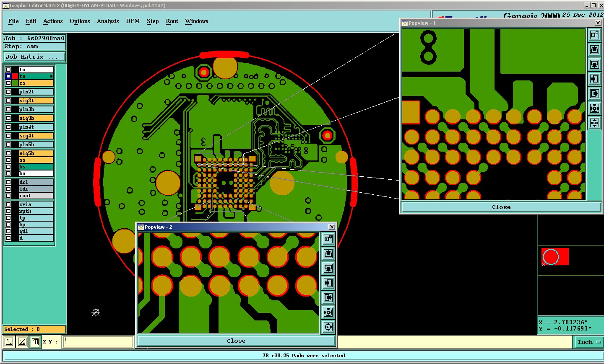The image size is (604, 364).
Task: Click the red pad symbol preview thumbnail
Action: [x=555, y=256]
